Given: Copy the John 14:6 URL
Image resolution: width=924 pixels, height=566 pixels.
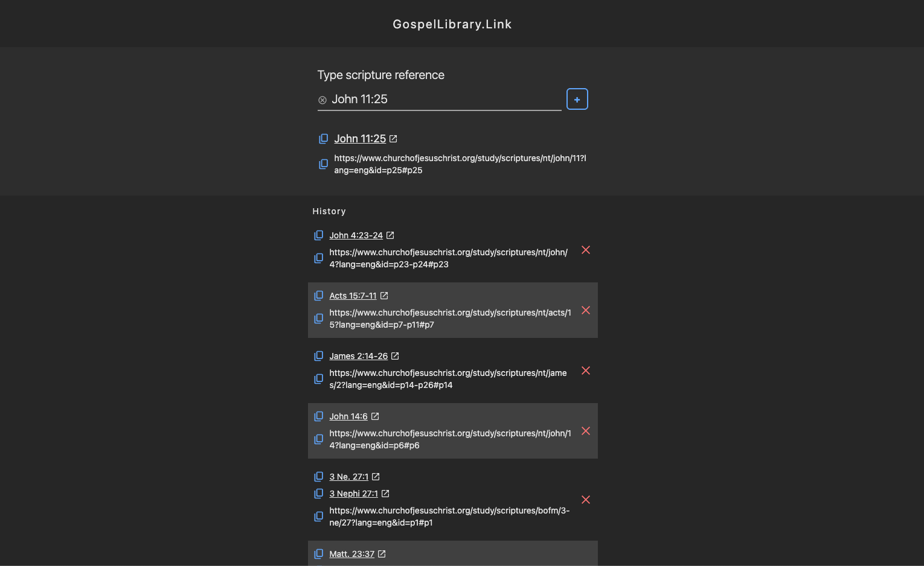Looking at the screenshot, I should pos(319,439).
